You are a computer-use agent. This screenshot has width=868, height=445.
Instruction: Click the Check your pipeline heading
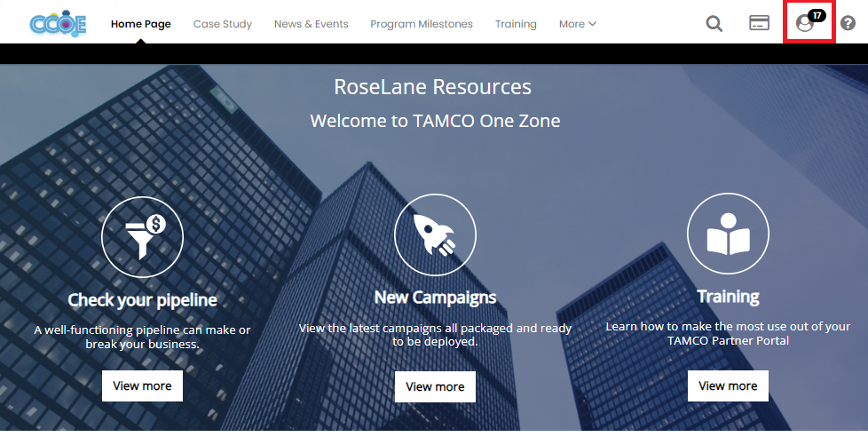(142, 299)
